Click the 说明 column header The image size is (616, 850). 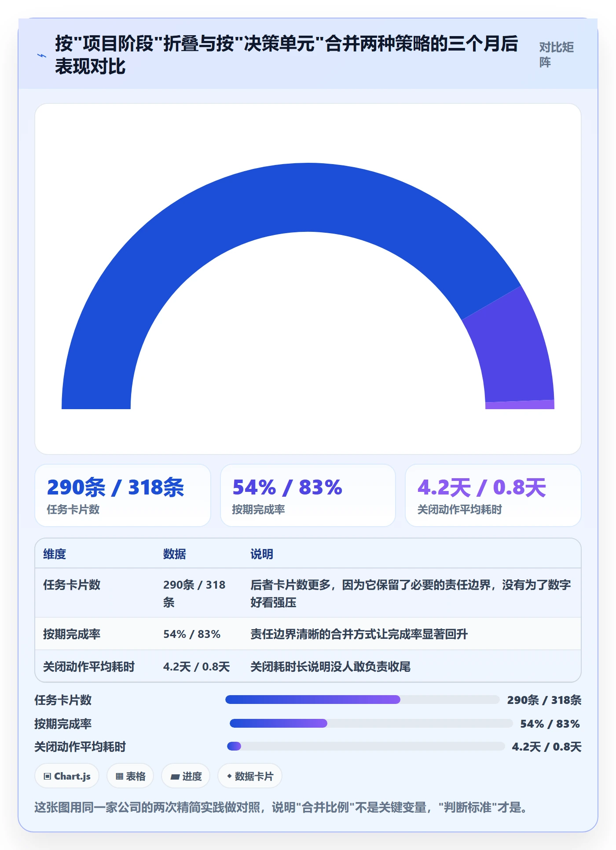(262, 554)
